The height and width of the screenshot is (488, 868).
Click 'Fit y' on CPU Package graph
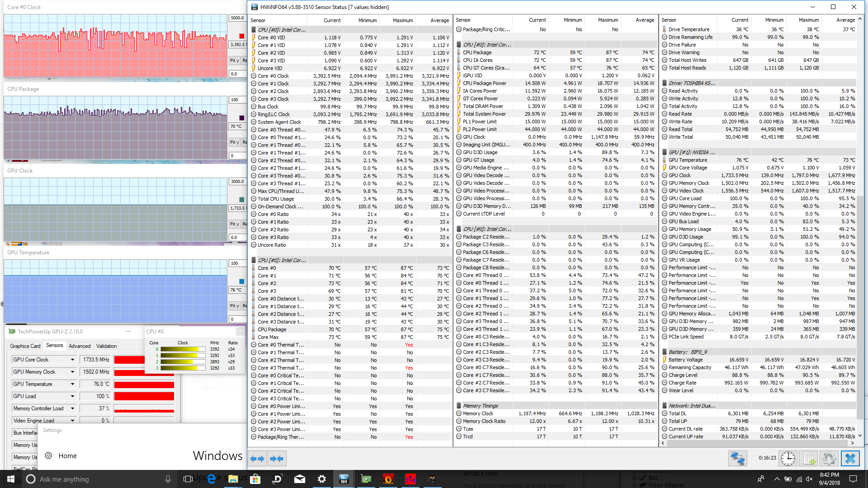pyautogui.click(x=235, y=142)
